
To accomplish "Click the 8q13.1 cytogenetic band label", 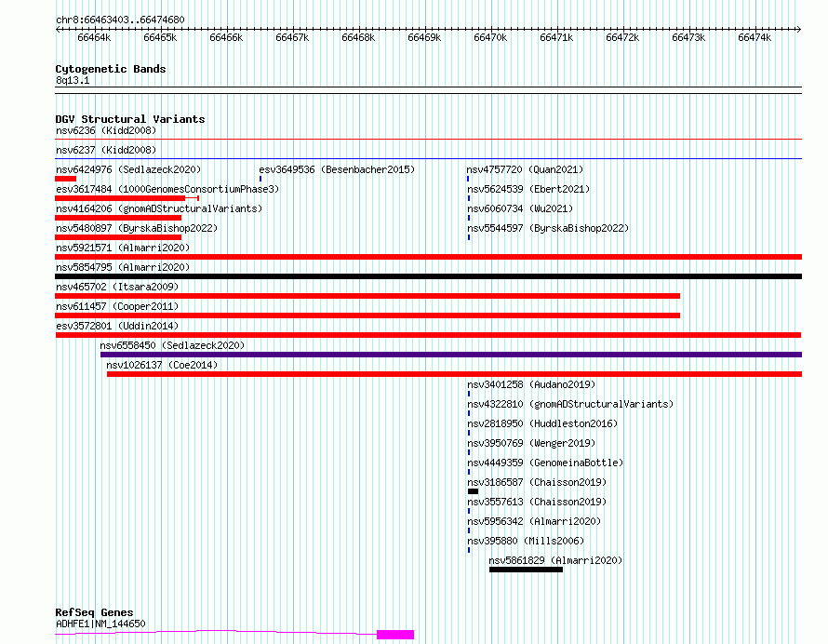I will pyautogui.click(x=73, y=80).
